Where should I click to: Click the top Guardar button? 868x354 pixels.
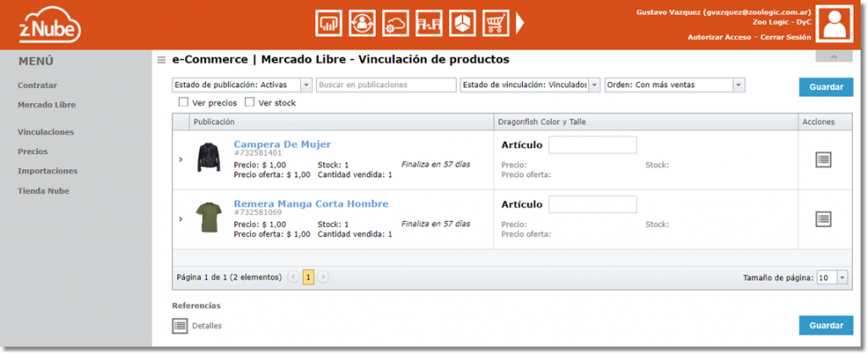click(x=826, y=87)
